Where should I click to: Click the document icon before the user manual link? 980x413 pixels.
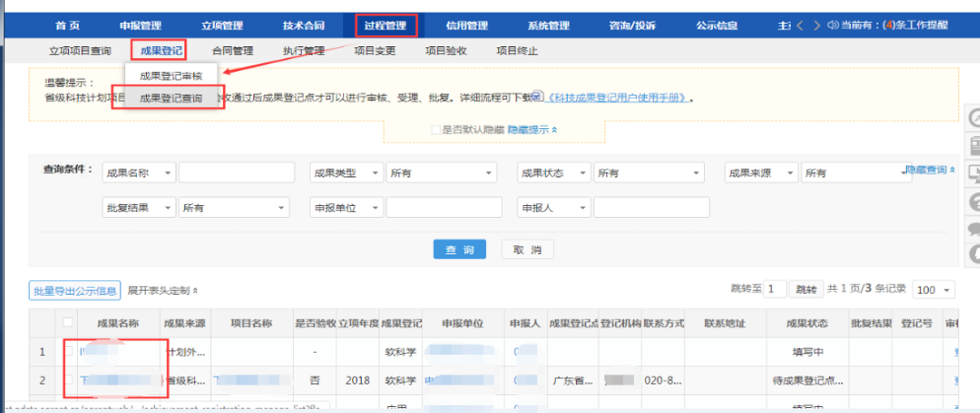point(537,98)
